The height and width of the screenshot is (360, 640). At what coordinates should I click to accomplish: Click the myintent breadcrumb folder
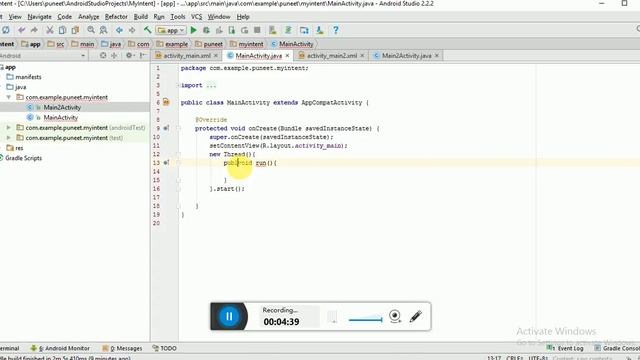(x=247, y=44)
